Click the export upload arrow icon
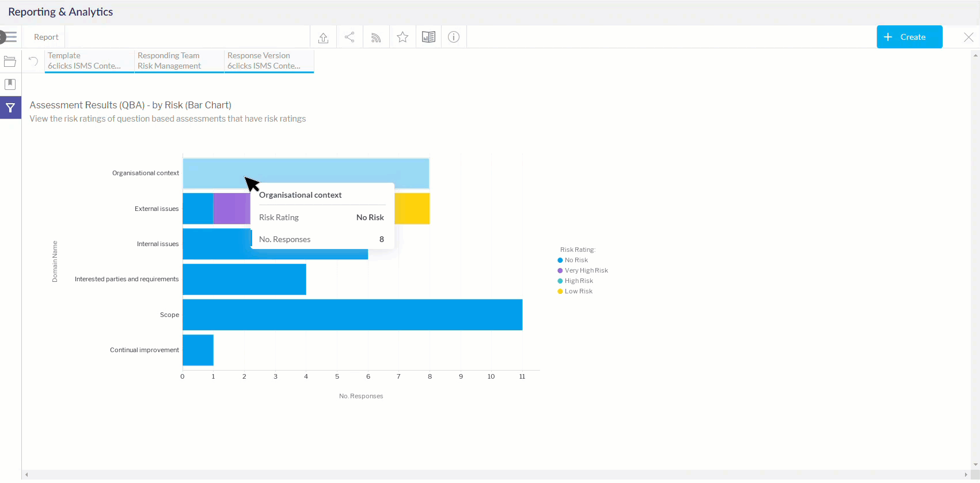This screenshot has height=483, width=980. click(x=323, y=37)
